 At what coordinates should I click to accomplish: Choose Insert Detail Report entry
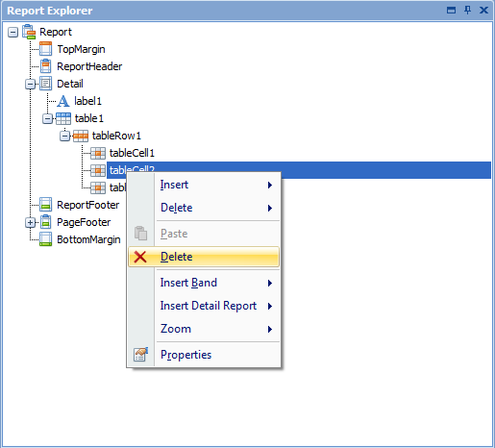pyautogui.click(x=204, y=306)
